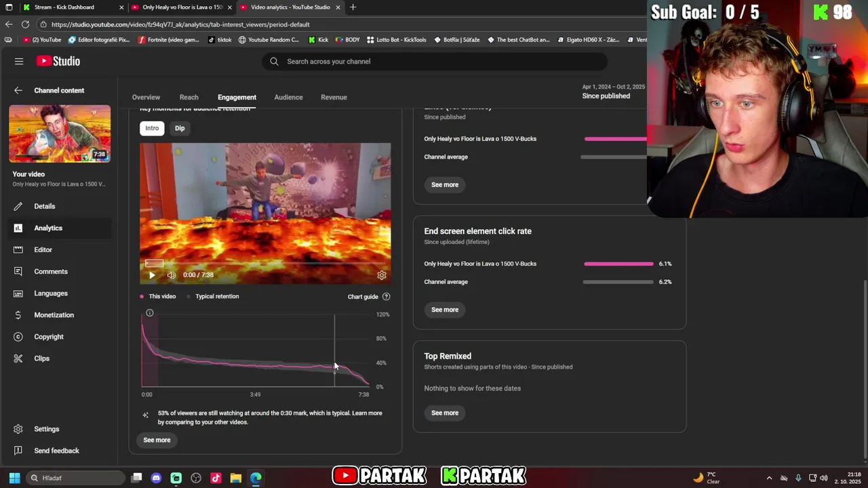The image size is (868, 488).
Task: Open Microsoft Edge from the taskbar
Action: 256,478
